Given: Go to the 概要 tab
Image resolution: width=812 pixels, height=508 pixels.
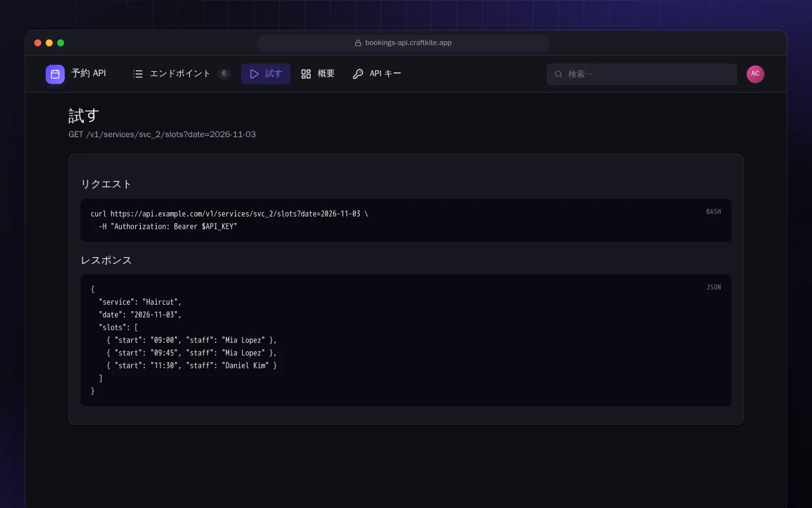Looking at the screenshot, I should [x=318, y=74].
